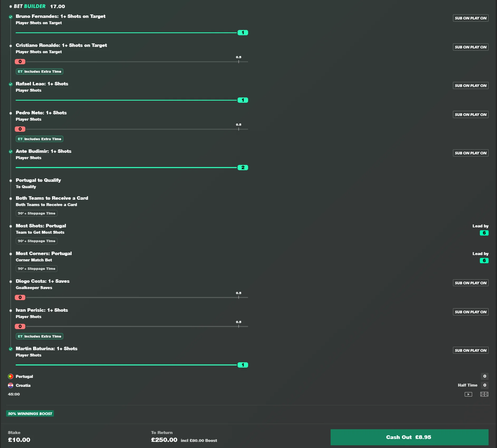Click Bruno Fernandes Sub On Play On badge
This screenshot has width=497, height=448.
pyautogui.click(x=471, y=18)
